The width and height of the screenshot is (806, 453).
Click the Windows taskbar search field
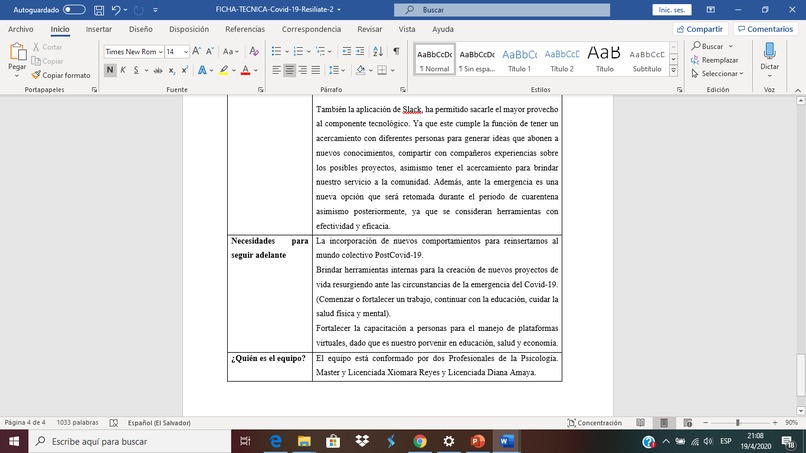tap(130, 441)
